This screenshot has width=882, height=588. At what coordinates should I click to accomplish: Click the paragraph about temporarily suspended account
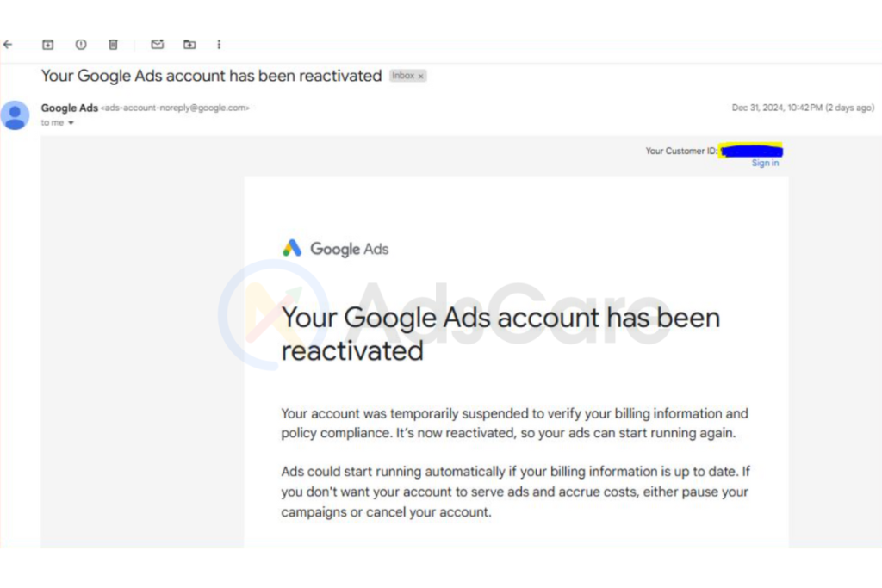tap(515, 424)
